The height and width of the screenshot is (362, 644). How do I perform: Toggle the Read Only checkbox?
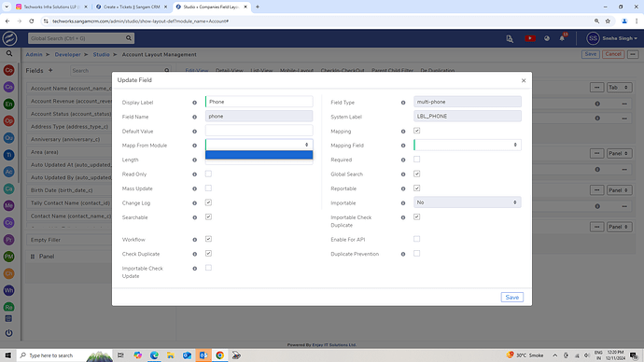point(209,174)
